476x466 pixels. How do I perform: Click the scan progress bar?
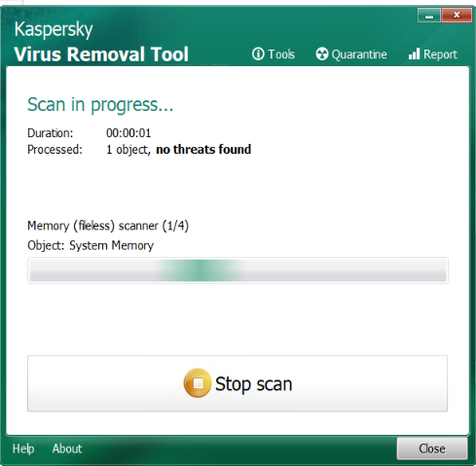pos(238,270)
